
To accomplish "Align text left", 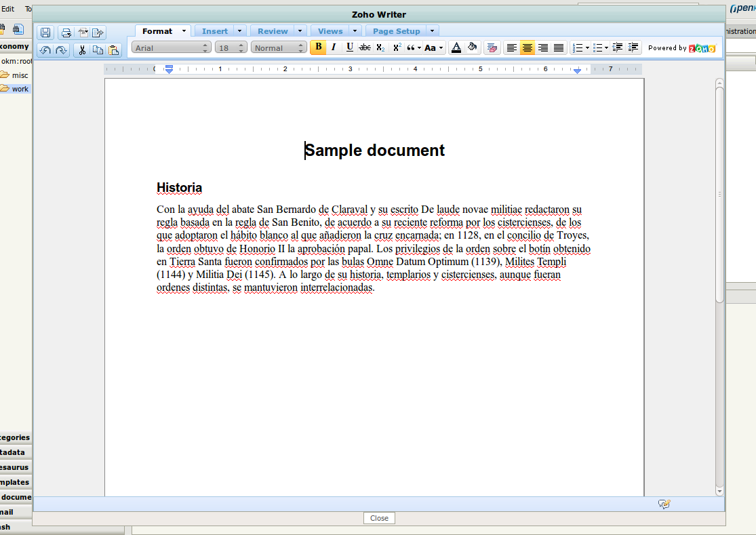I will click(x=511, y=47).
